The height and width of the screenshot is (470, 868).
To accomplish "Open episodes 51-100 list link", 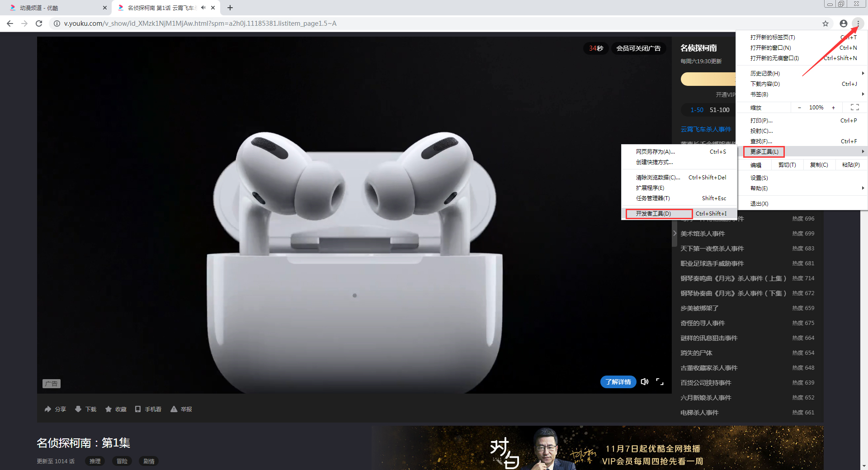I will (x=719, y=109).
